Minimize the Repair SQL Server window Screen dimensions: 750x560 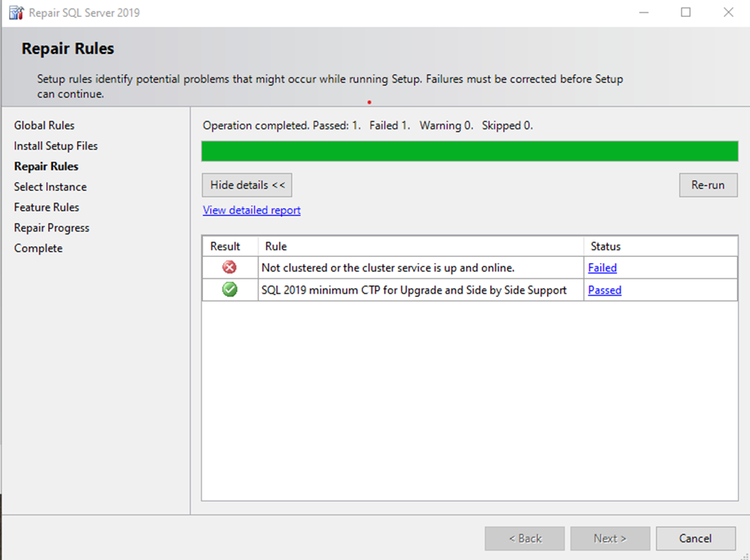644,12
